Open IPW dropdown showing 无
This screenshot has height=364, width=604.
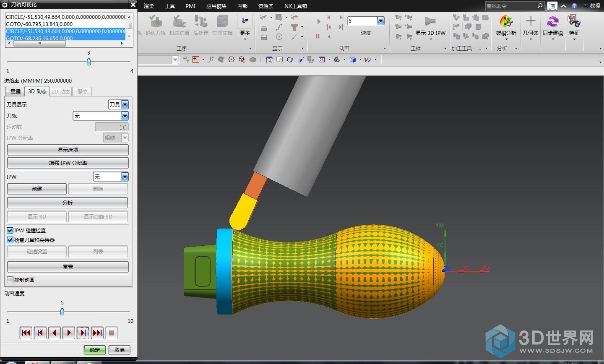click(111, 177)
